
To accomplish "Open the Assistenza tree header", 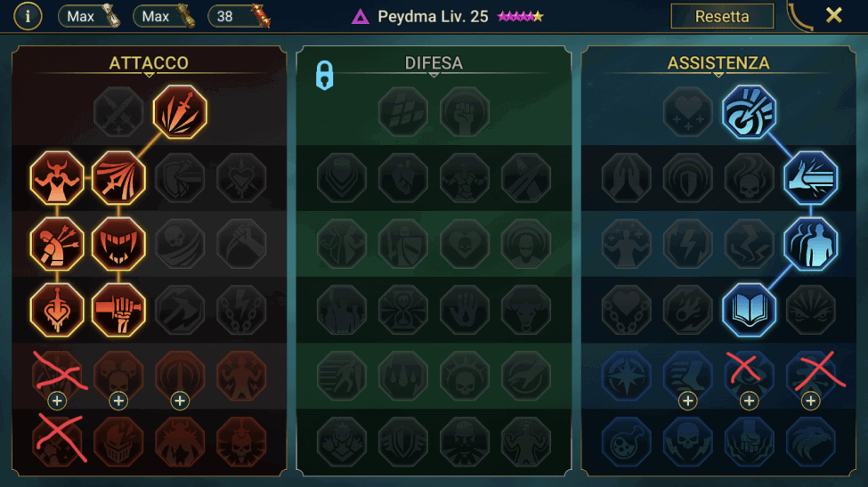I will (x=718, y=63).
